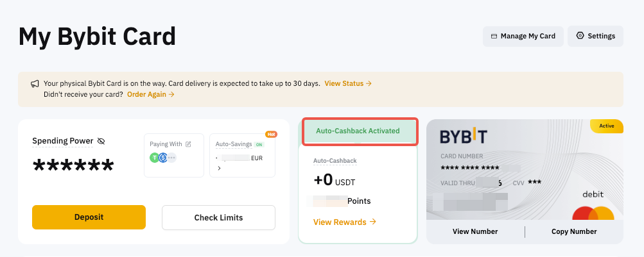Open the View Status link
This screenshot has width=644, height=257.
pyautogui.click(x=348, y=83)
